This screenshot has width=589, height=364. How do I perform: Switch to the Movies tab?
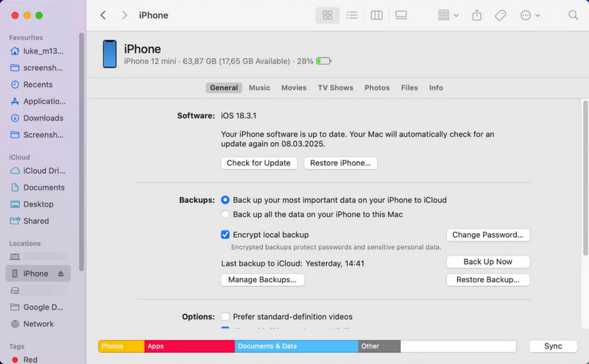point(294,88)
